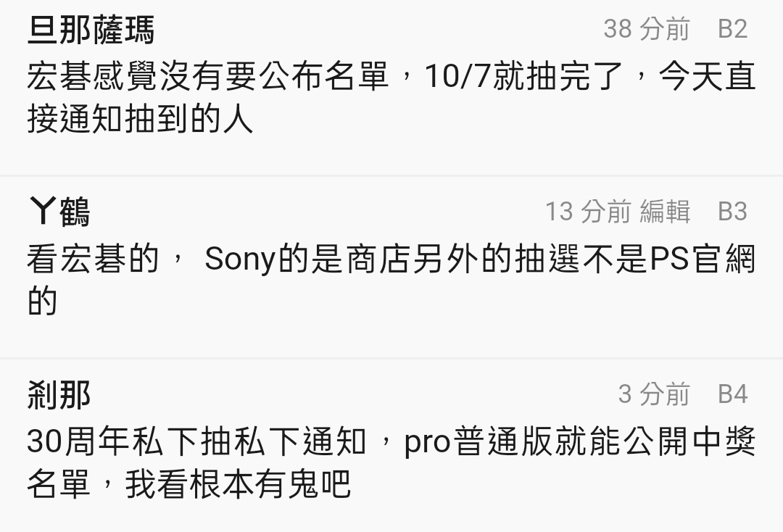Image resolution: width=783 pixels, height=532 pixels.
Task: Click "宏碁感覺沒有要公布名單" in the first comment
Action: [x=208, y=77]
